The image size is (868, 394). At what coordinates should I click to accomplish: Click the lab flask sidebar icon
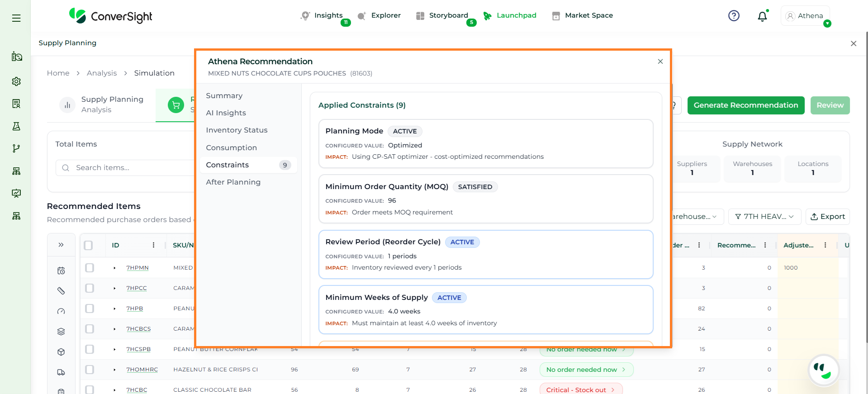pos(16,126)
